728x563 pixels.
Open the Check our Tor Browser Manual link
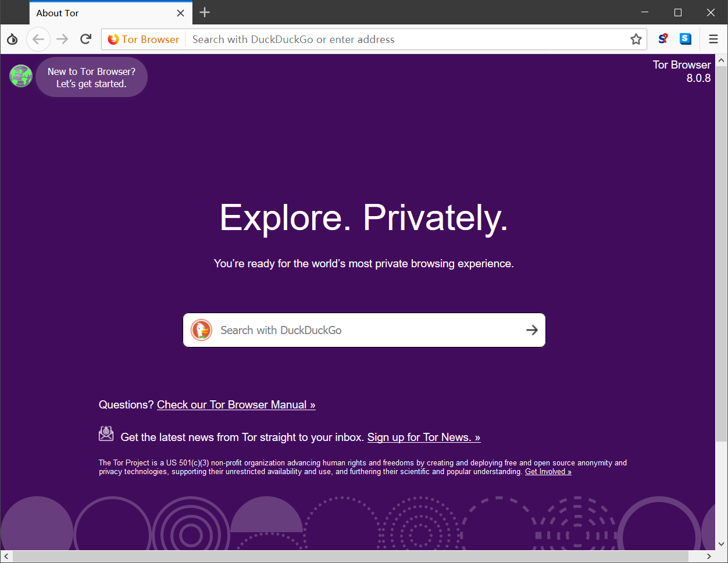coord(236,405)
